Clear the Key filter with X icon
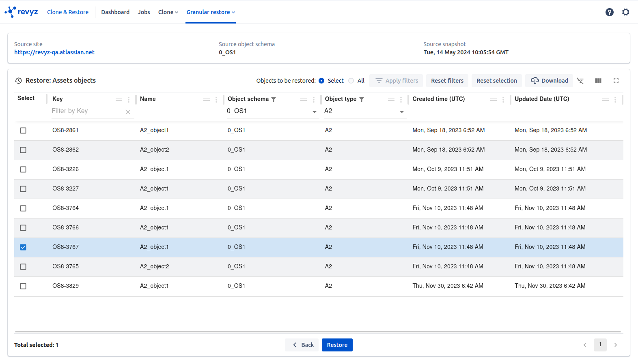This screenshot has height=364, width=638. pos(128,112)
